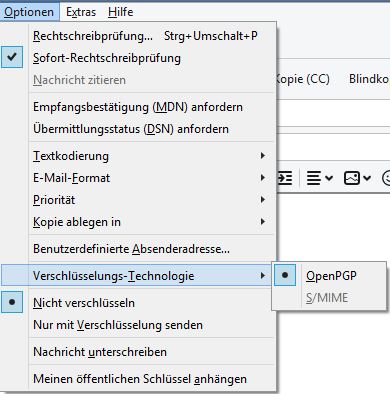Expand the arrow next to insert image
Image resolution: width=390 pixels, height=394 pixels.
(x=367, y=178)
